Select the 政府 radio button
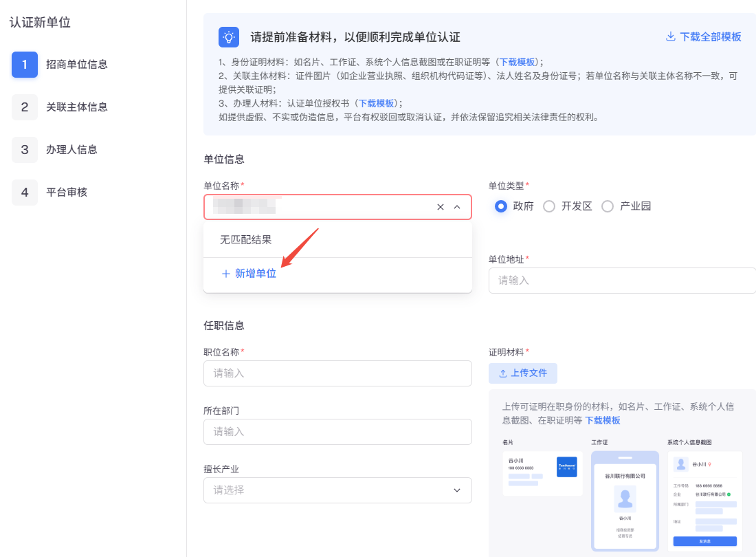The width and height of the screenshot is (756, 557). [501, 206]
